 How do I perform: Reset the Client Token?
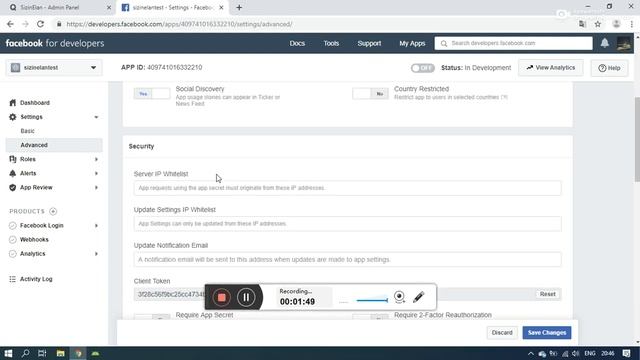point(547,294)
